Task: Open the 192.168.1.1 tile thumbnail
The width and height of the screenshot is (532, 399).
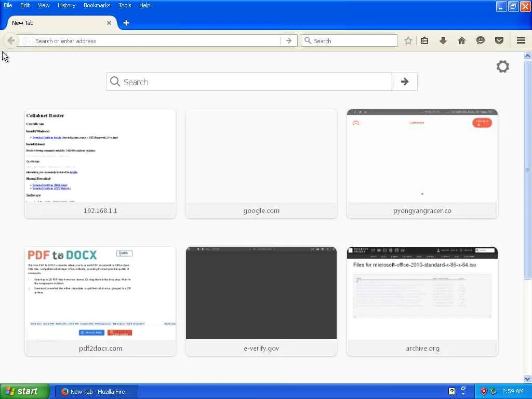Action: [x=100, y=156]
